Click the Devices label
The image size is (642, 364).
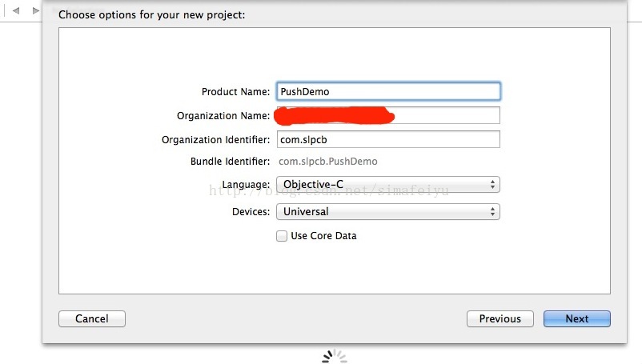(251, 212)
